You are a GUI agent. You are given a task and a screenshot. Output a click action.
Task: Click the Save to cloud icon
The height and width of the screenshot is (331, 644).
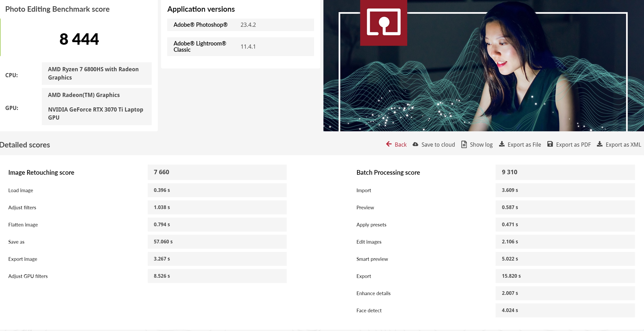415,144
